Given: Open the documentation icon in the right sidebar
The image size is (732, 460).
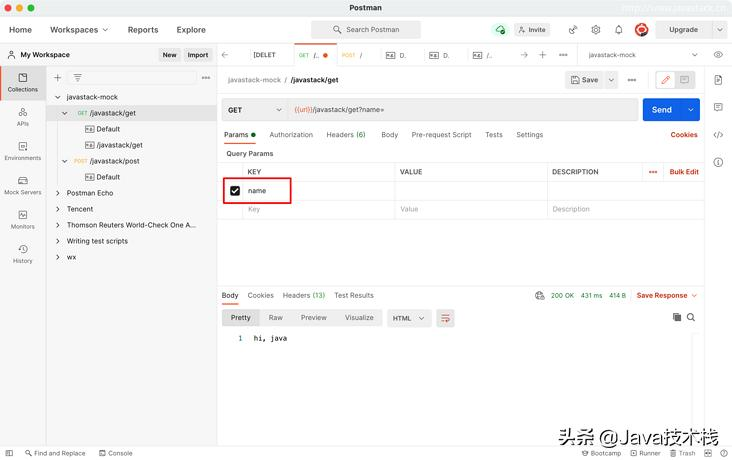Looking at the screenshot, I should pyautogui.click(x=718, y=80).
